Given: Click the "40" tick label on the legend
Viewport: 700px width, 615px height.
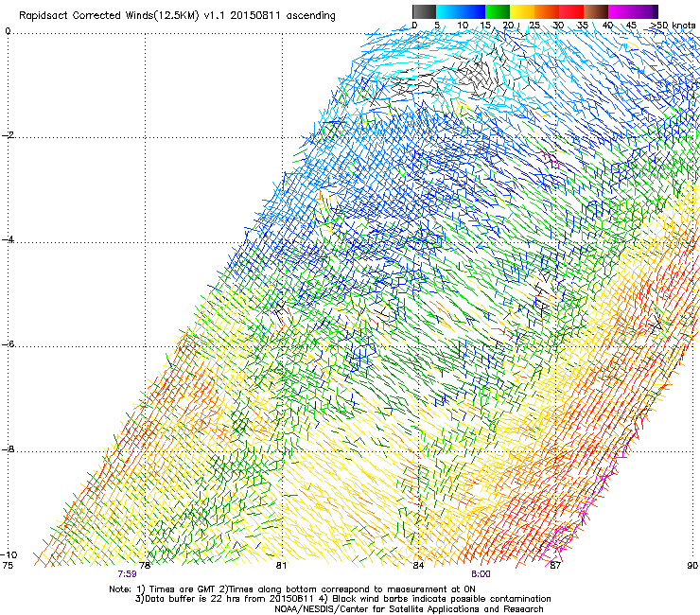Looking at the screenshot, I should [x=607, y=26].
